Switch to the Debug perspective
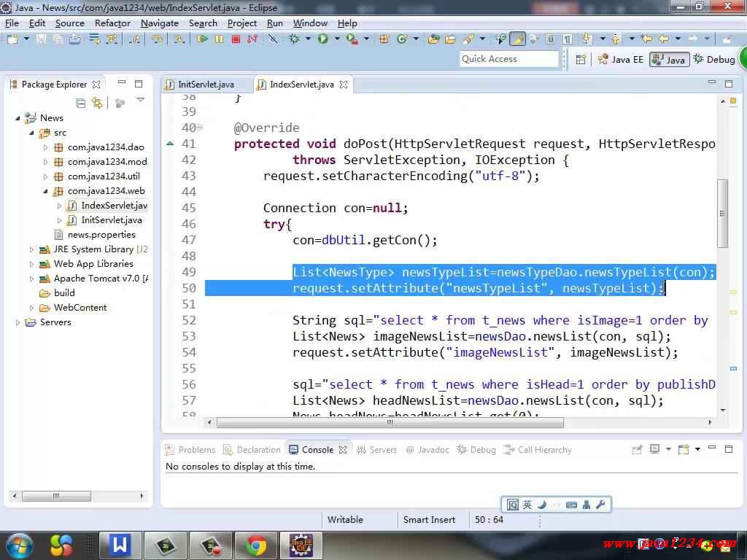Viewport: 747px width, 560px height. click(x=715, y=60)
